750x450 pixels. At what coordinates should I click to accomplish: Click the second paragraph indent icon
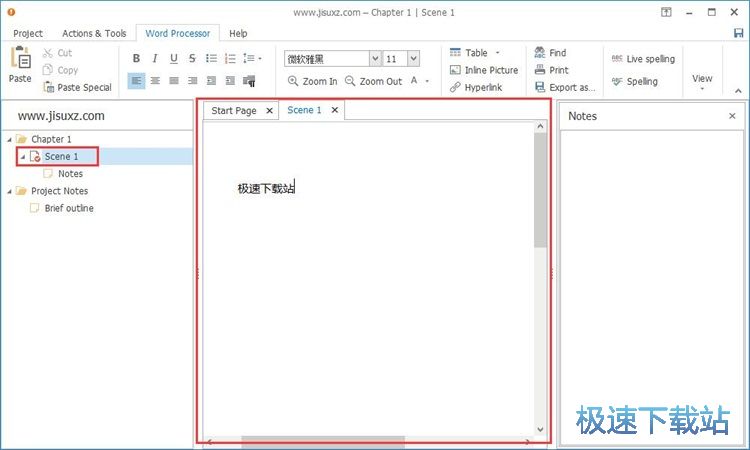230,81
